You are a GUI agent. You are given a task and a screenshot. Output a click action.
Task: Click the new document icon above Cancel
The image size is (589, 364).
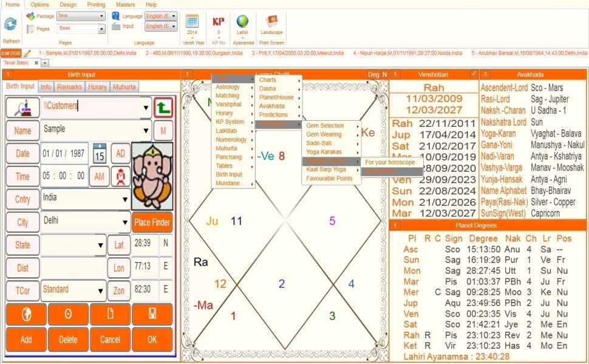click(110, 314)
